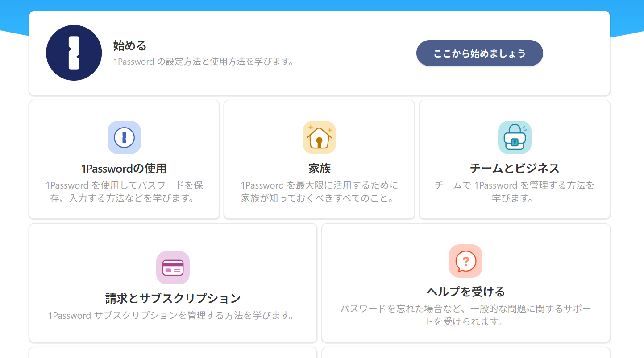Viewport: 644px width, 358px height.
Task: Open the 1Passwordの使用 heading link
Action: click(x=124, y=169)
